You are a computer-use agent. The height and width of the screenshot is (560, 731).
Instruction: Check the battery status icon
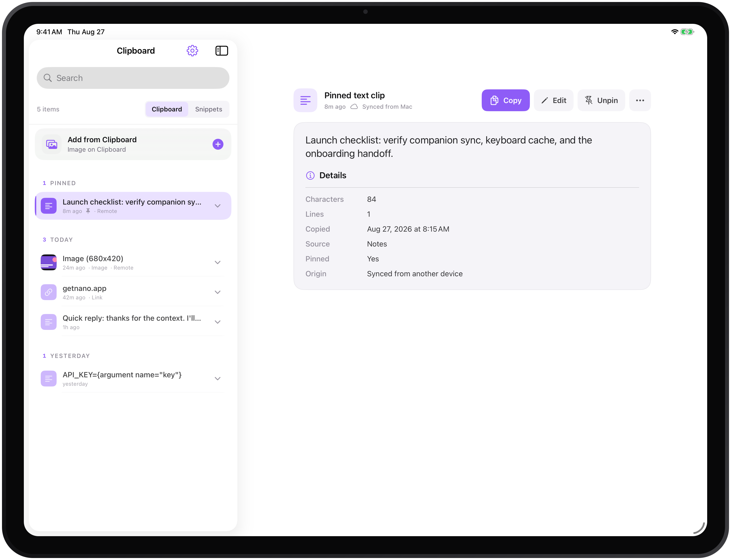pyautogui.click(x=687, y=32)
